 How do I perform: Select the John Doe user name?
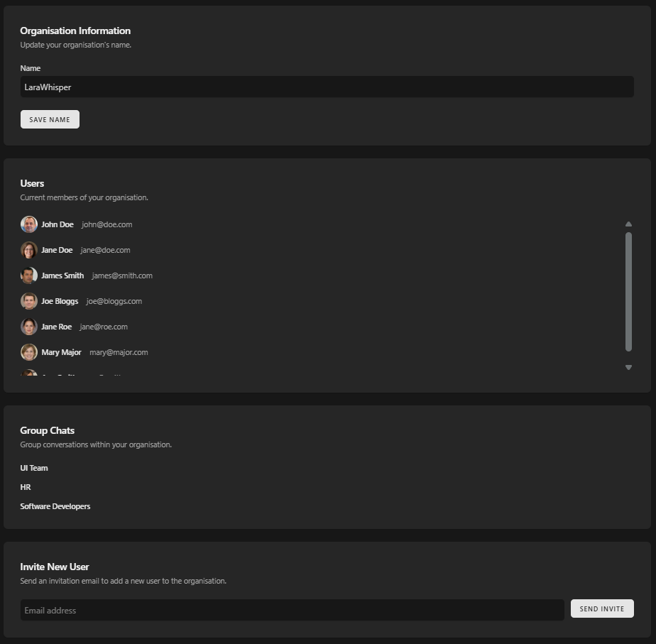pyautogui.click(x=58, y=224)
